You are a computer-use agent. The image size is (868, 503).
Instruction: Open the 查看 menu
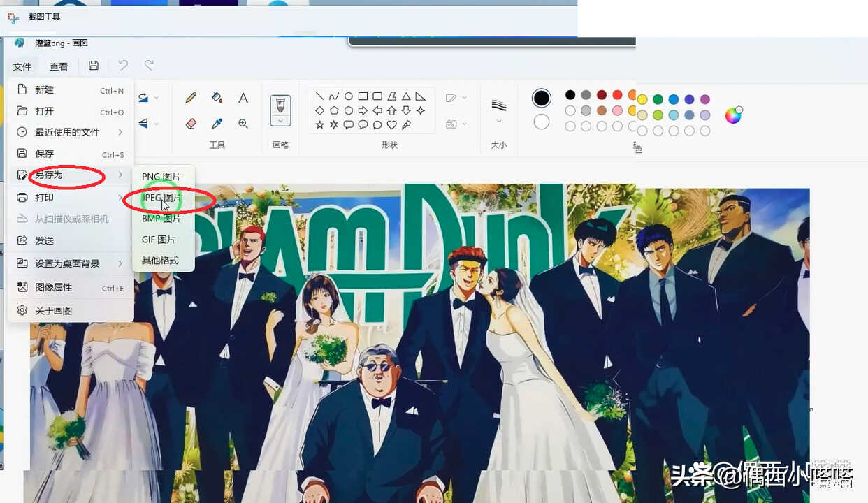pyautogui.click(x=59, y=66)
